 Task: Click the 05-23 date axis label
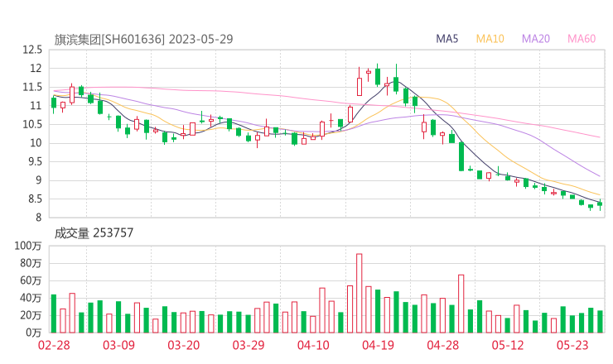coord(572,345)
